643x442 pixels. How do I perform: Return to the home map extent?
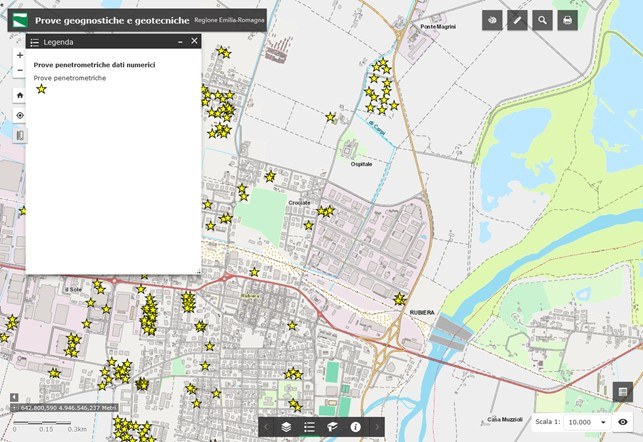(x=19, y=95)
